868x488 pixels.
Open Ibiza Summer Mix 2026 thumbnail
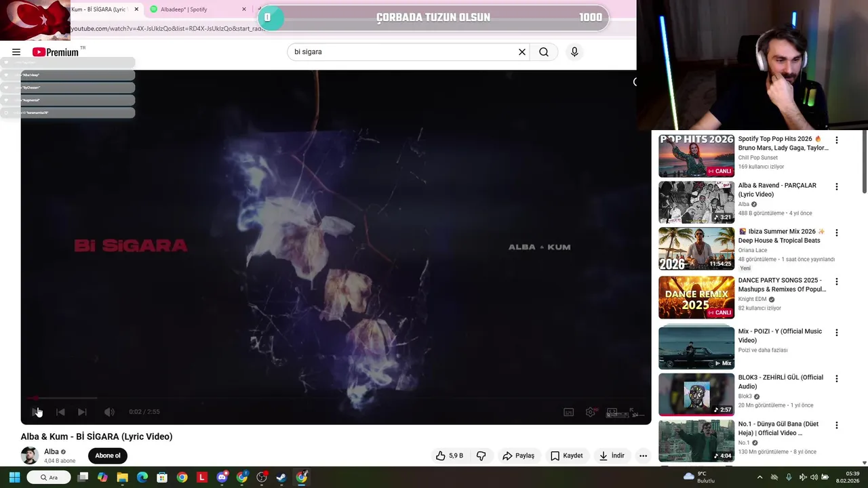pos(696,249)
